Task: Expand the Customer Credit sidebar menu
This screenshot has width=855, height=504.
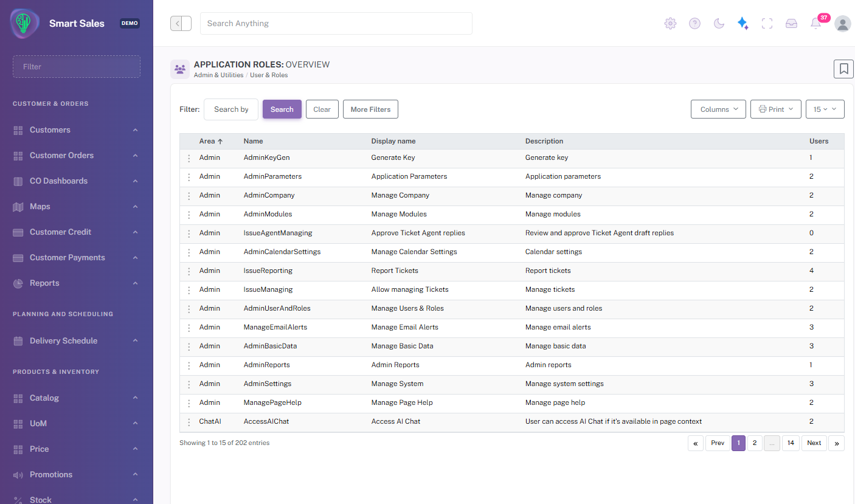Action: tap(76, 232)
